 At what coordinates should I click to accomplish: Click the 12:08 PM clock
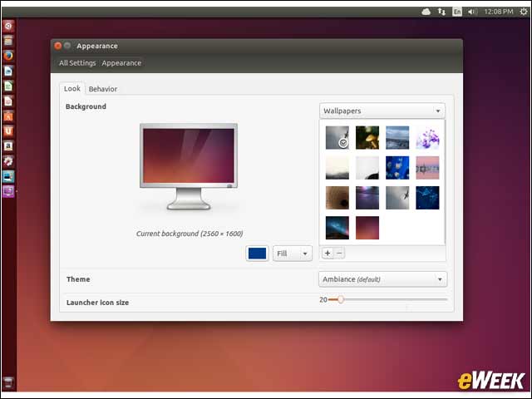499,12
